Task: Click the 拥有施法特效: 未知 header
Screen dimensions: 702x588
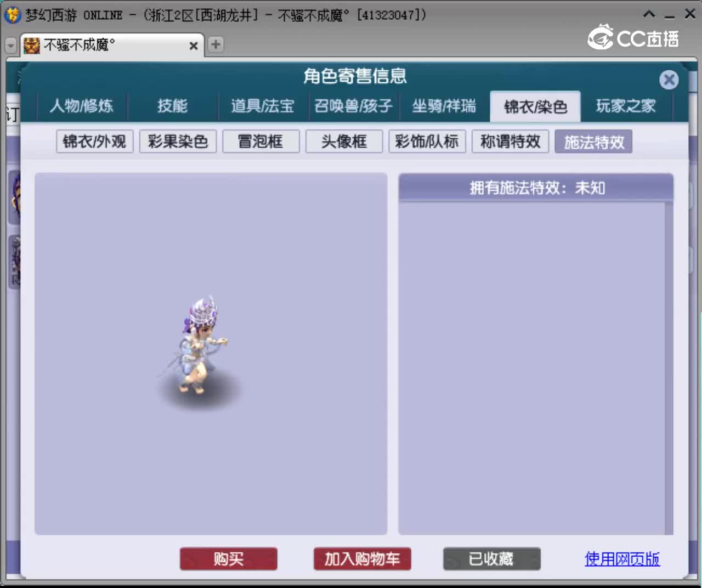Action: pyautogui.click(x=536, y=188)
